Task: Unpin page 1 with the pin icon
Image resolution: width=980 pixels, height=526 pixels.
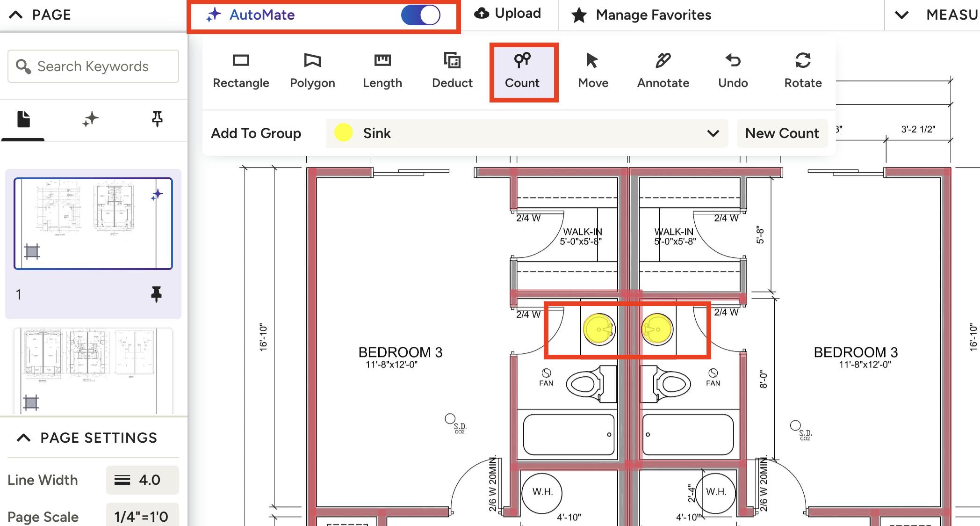Action: click(x=156, y=294)
